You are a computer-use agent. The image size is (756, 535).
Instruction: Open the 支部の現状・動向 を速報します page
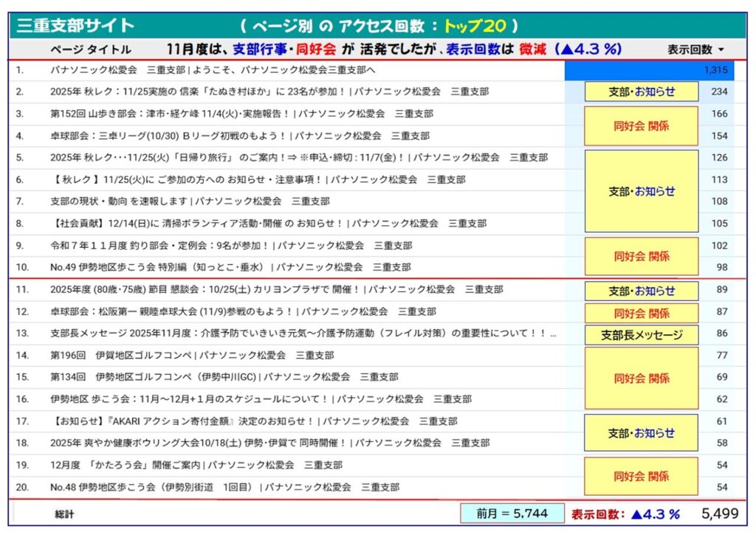[x=190, y=201]
